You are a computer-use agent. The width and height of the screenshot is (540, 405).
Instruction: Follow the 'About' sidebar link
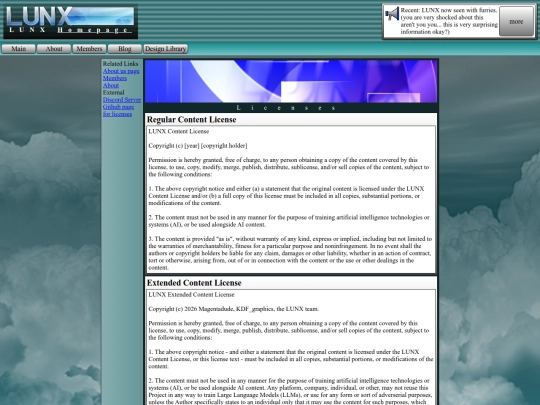click(x=111, y=85)
